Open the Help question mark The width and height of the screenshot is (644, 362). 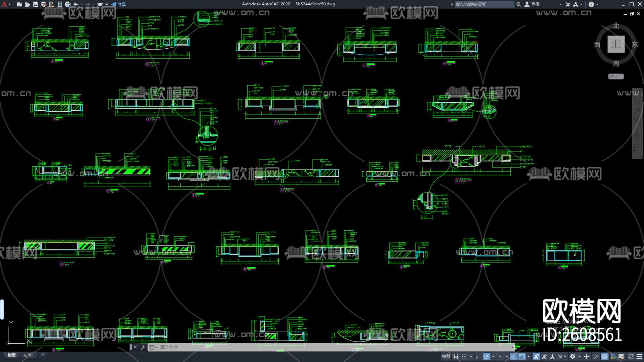point(591,4)
